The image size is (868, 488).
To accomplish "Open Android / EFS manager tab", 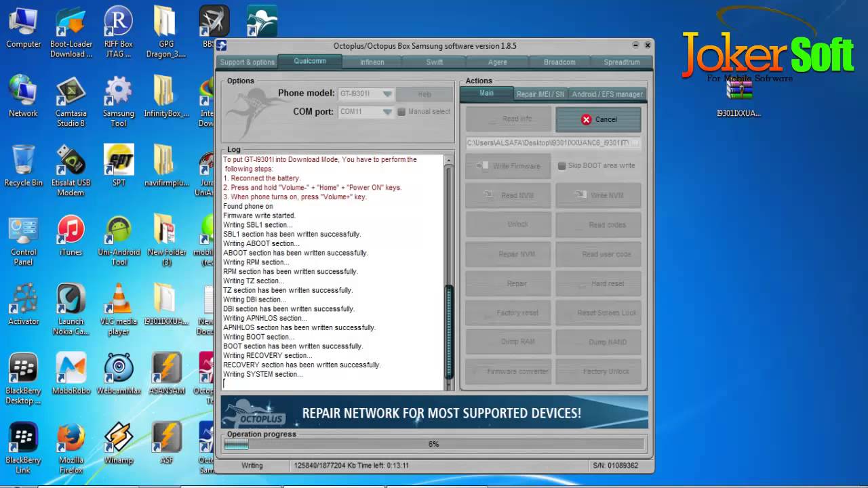I will (607, 94).
